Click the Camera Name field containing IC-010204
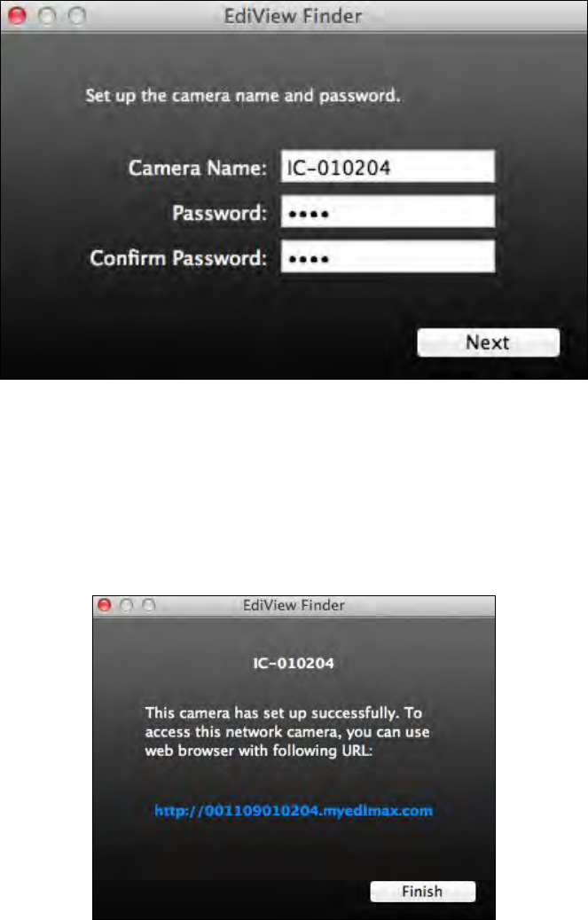Viewport: 588px width, 920px height. pyautogui.click(x=388, y=167)
